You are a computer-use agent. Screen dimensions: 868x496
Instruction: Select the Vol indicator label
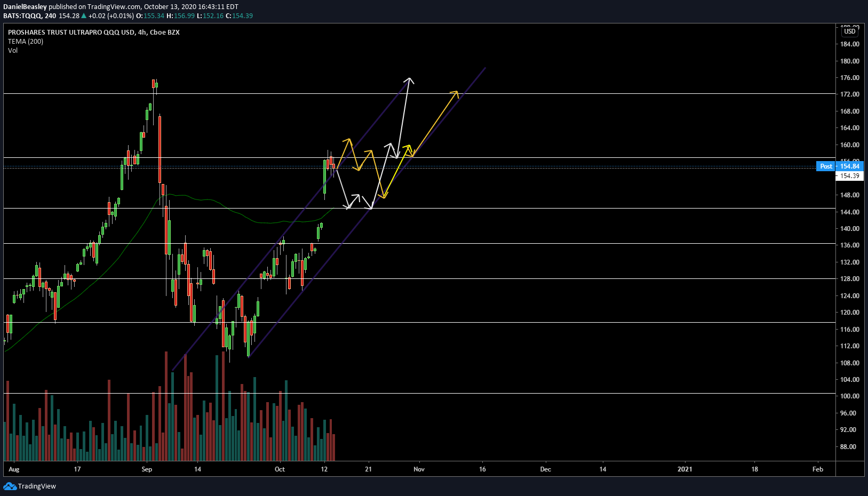click(13, 50)
